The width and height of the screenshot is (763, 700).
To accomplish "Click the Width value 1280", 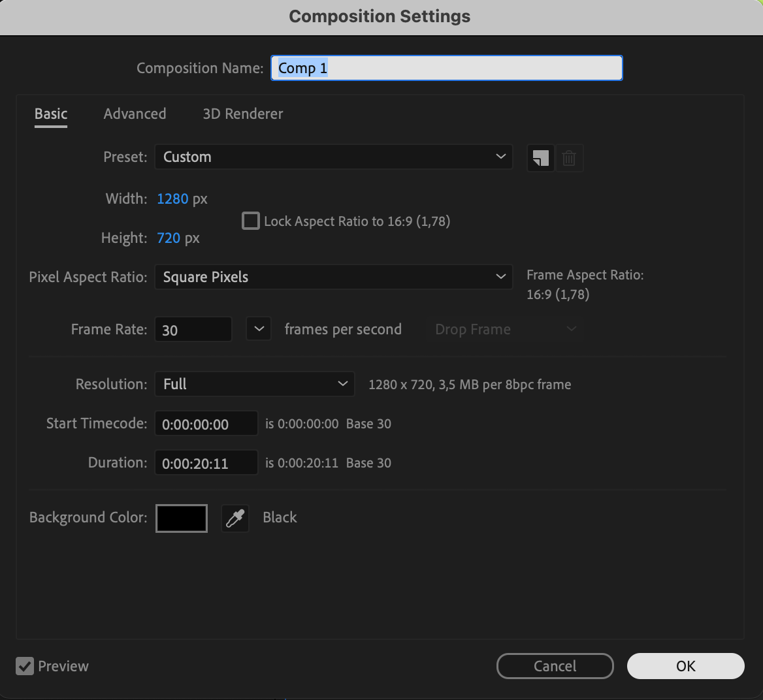I will tap(172, 199).
